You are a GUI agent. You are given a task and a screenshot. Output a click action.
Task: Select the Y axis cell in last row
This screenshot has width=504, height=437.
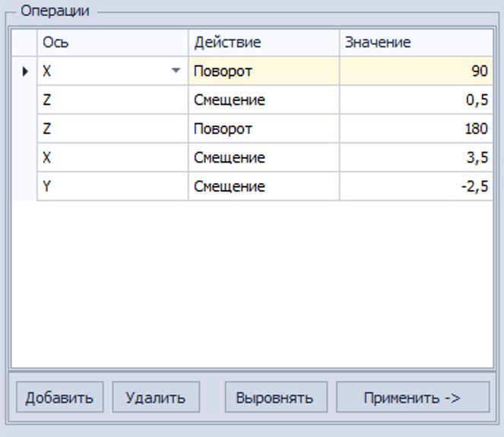tap(113, 186)
